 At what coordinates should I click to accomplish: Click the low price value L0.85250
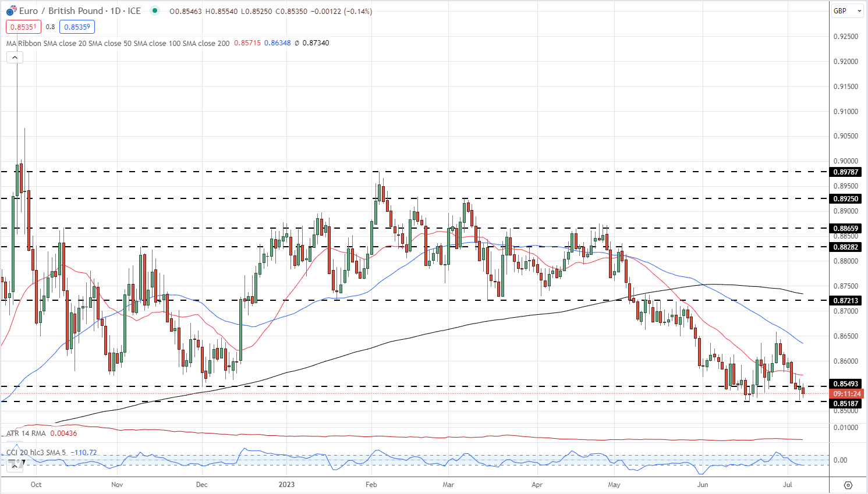(256, 11)
